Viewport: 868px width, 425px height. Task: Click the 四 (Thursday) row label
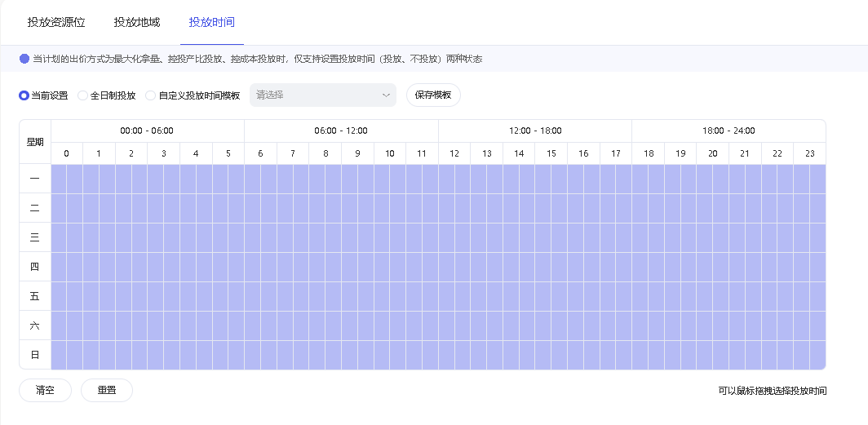(35, 267)
